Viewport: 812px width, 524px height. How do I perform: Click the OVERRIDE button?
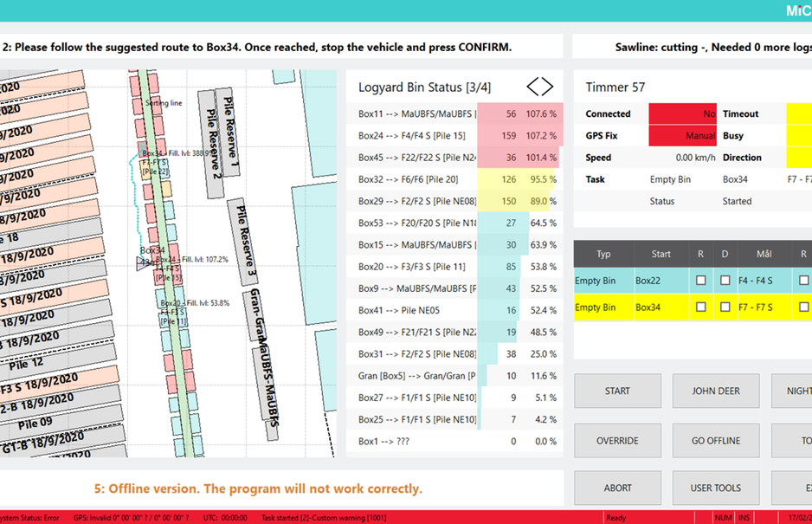(x=617, y=441)
